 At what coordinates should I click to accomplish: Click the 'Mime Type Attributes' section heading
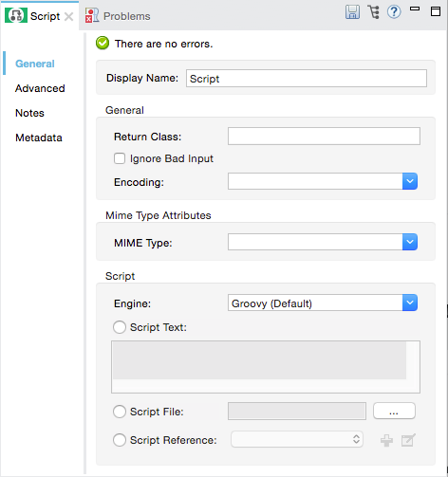159,215
